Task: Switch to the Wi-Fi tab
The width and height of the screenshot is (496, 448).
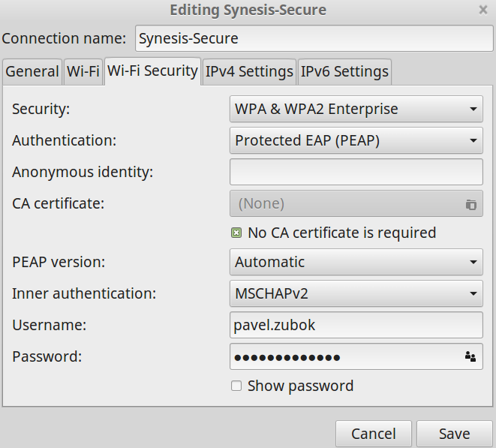Action: coord(83,71)
